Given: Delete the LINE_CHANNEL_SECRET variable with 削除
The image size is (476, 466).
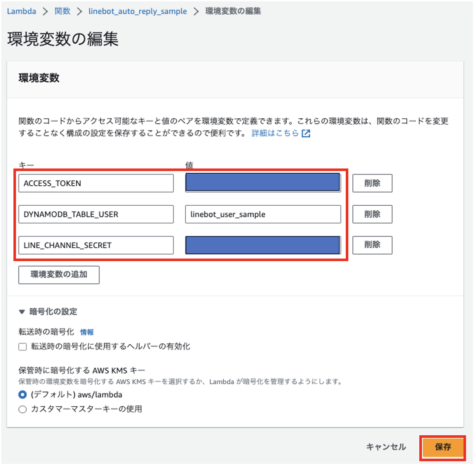Looking at the screenshot, I should pyautogui.click(x=372, y=245).
